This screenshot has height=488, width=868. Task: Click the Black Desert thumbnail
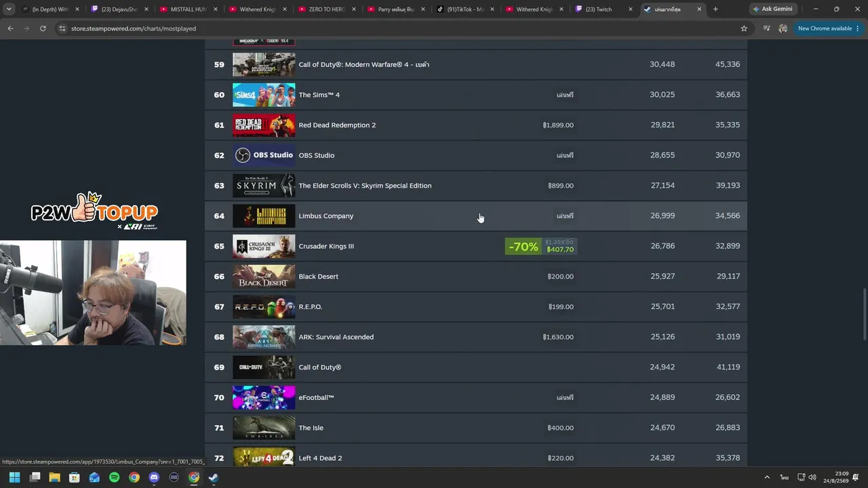pos(264,277)
